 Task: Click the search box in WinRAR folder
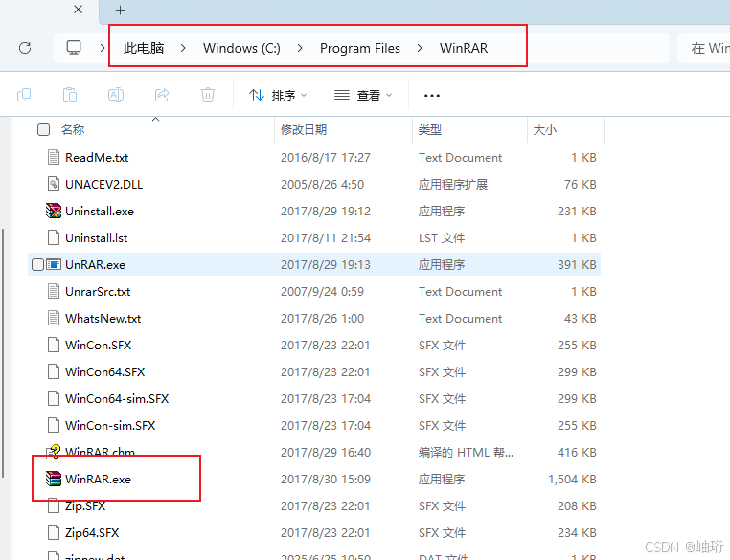click(x=703, y=48)
